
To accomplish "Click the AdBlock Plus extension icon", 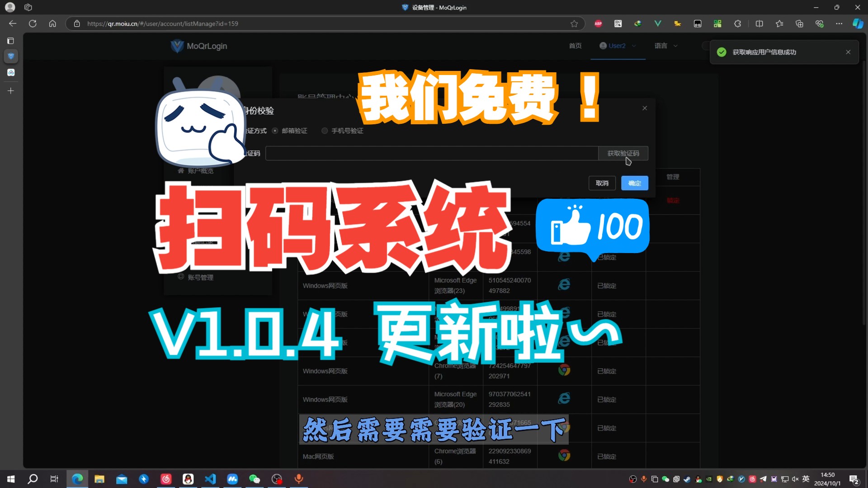I will 598,23.
